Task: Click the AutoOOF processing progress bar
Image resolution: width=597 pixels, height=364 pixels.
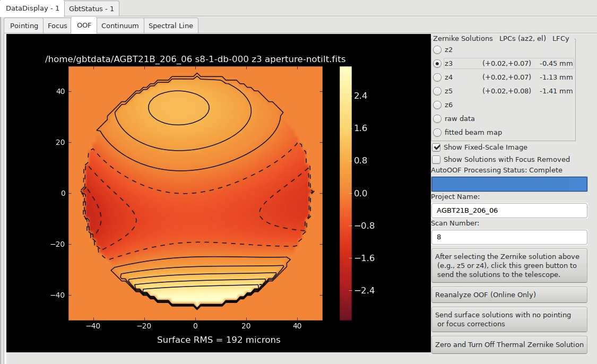Action: click(x=509, y=184)
